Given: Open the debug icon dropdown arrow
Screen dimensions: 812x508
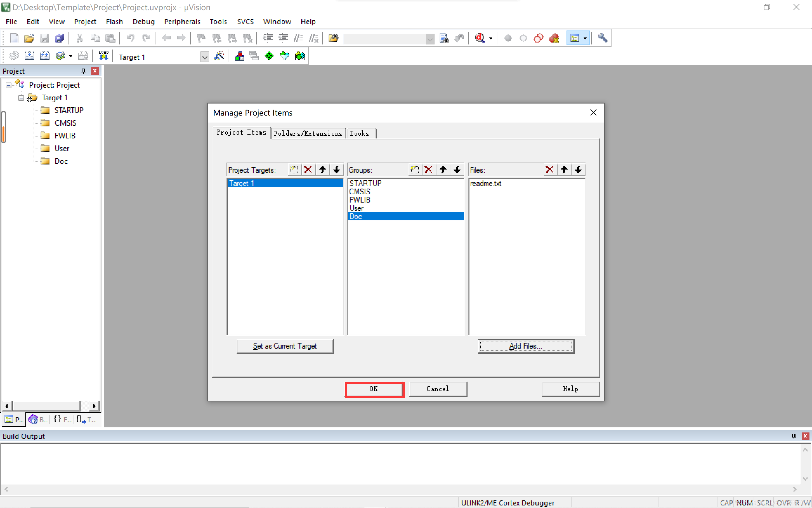Looking at the screenshot, I should tap(491, 38).
